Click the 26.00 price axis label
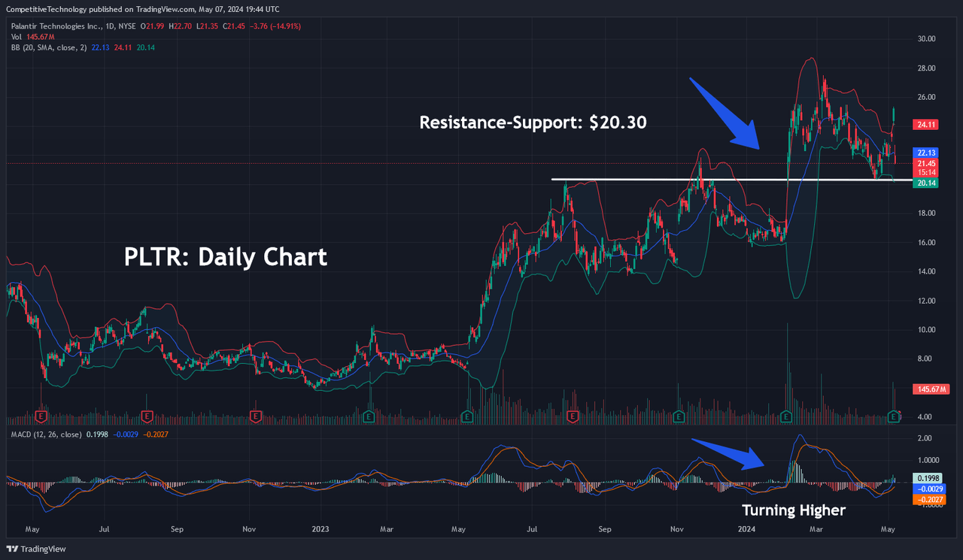This screenshot has height=560, width=963. click(925, 97)
